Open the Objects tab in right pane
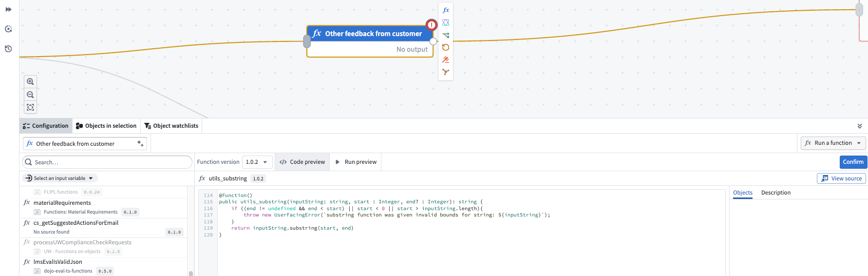This screenshot has height=276, width=868. point(743,193)
